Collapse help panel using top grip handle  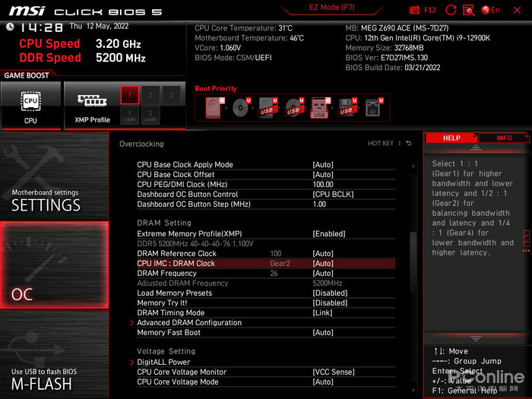point(475,148)
